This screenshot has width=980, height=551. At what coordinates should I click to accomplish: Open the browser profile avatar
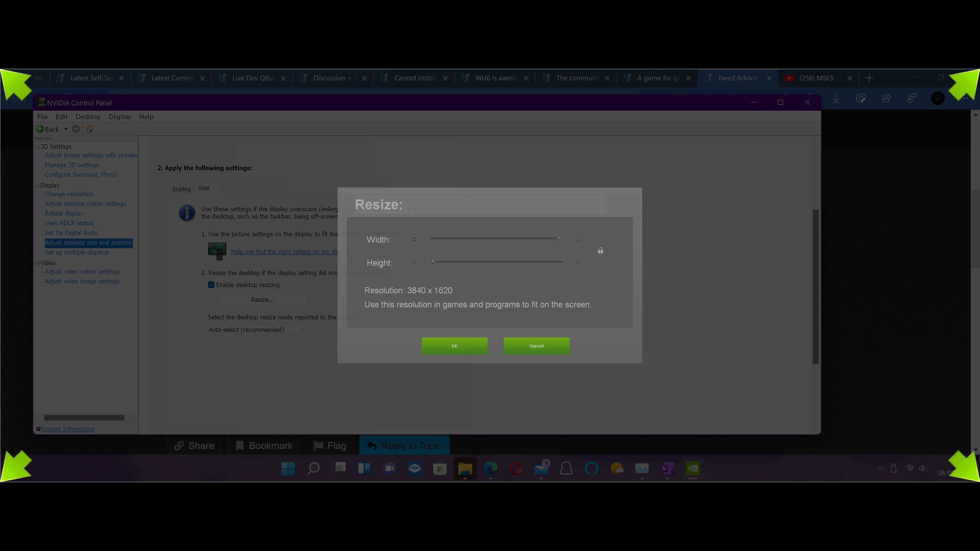click(938, 98)
